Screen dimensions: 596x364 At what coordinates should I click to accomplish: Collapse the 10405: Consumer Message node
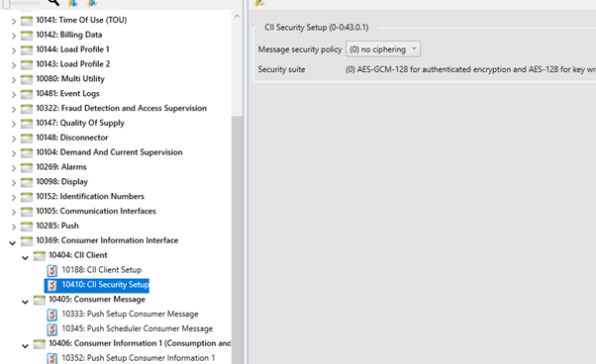[x=25, y=302]
